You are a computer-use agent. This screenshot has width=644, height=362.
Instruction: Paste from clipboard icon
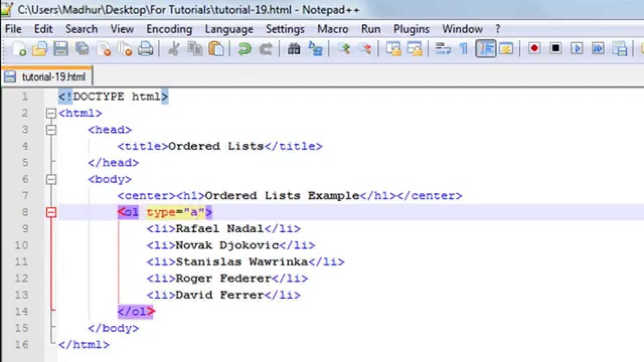coord(216,49)
